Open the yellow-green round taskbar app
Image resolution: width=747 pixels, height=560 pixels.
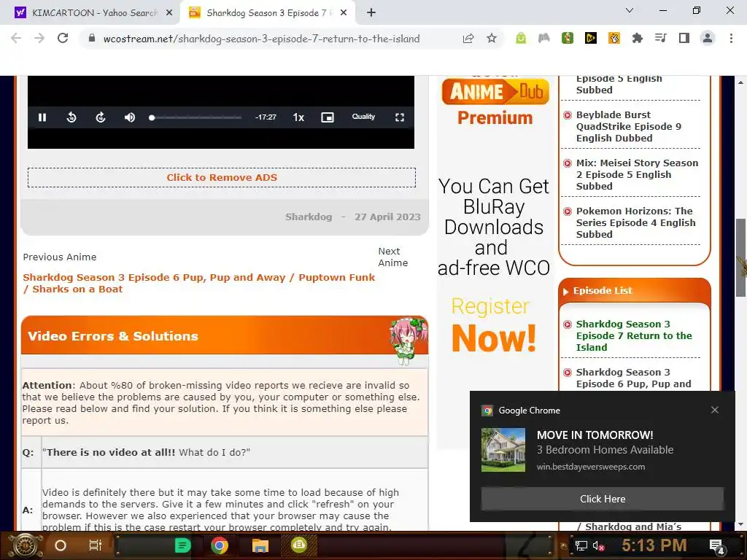(299, 545)
